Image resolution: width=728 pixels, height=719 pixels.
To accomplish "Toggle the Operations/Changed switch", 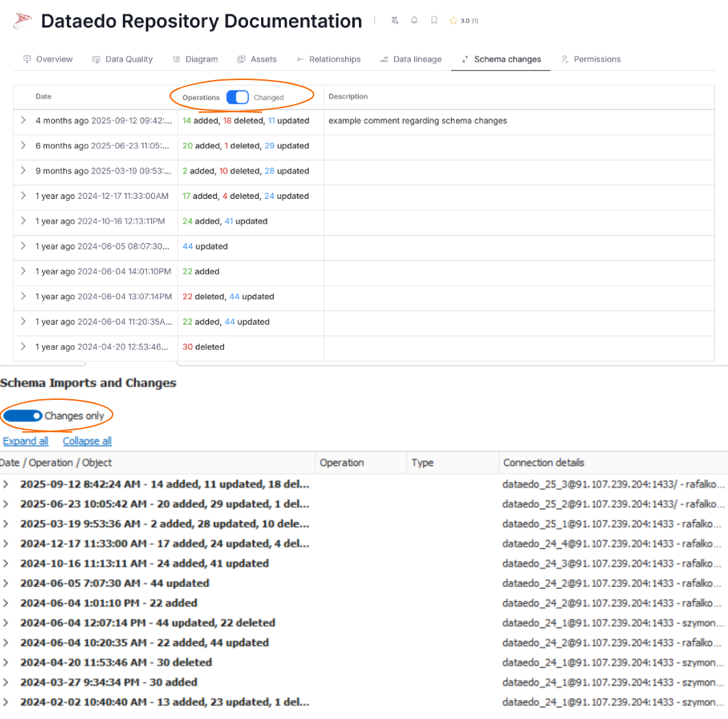I will pyautogui.click(x=237, y=97).
